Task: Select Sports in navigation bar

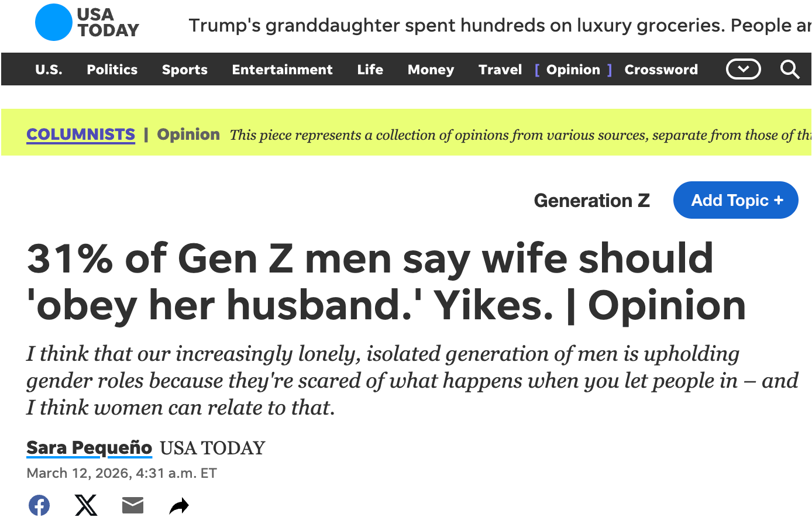Action: click(x=185, y=70)
